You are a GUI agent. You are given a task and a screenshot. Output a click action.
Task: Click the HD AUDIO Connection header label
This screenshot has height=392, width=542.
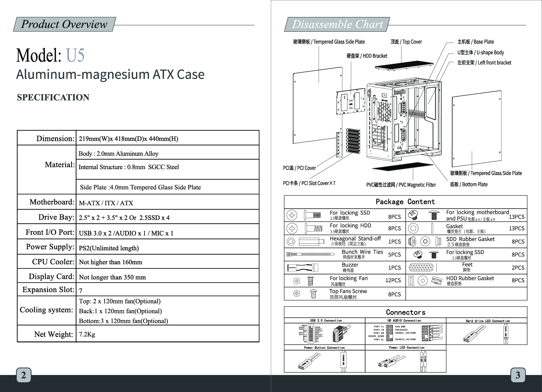(404, 321)
